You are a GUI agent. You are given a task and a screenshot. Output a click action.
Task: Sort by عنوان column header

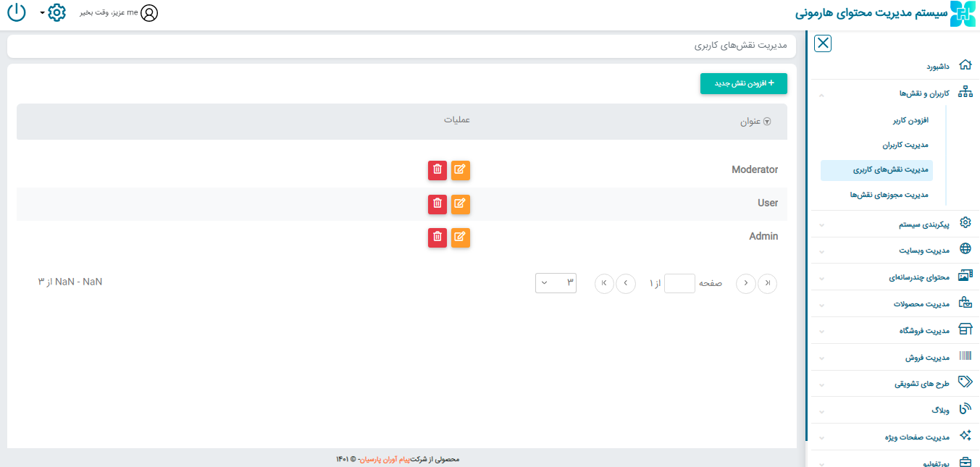755,122
